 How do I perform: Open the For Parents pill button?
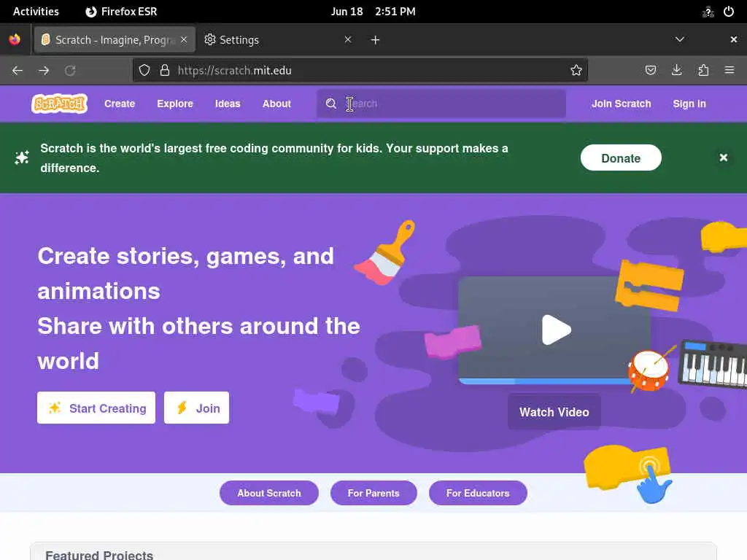pyautogui.click(x=373, y=493)
